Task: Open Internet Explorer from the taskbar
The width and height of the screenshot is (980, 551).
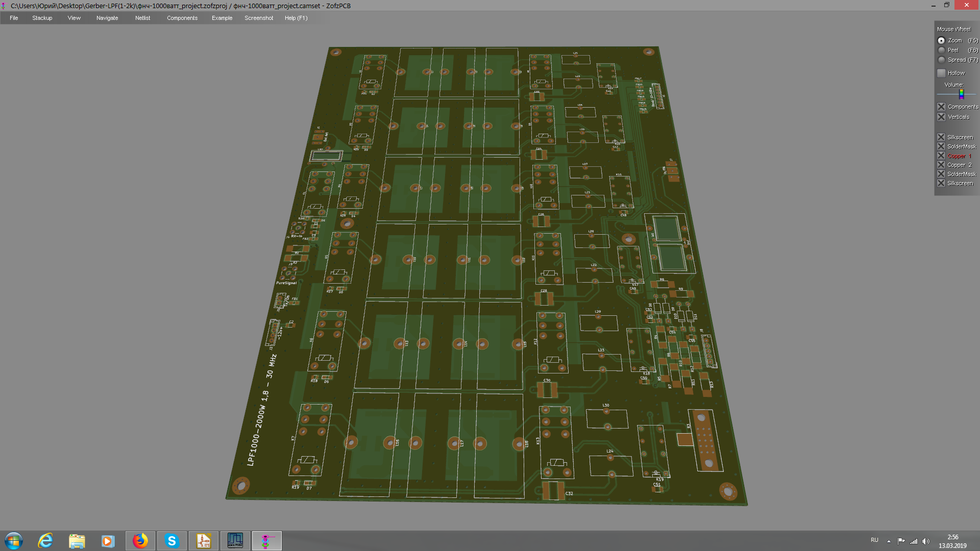Action: (x=45, y=541)
